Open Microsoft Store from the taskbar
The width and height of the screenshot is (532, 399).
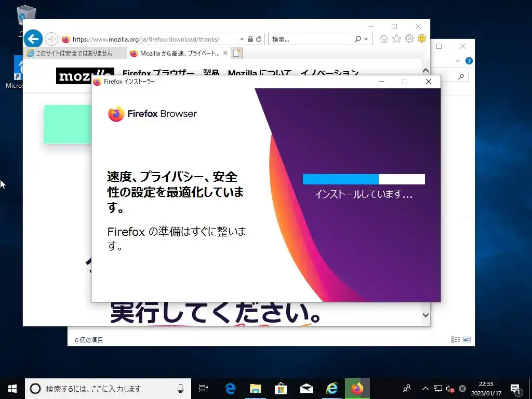pos(281,389)
